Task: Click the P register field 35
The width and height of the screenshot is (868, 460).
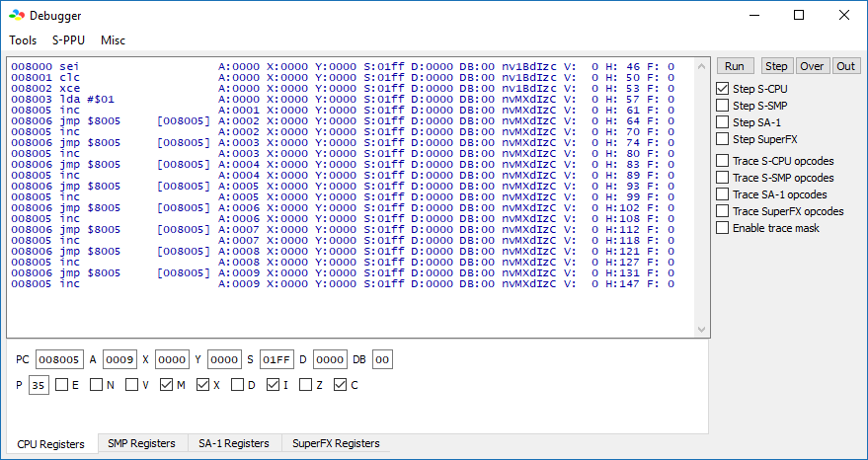Action: tap(39, 385)
